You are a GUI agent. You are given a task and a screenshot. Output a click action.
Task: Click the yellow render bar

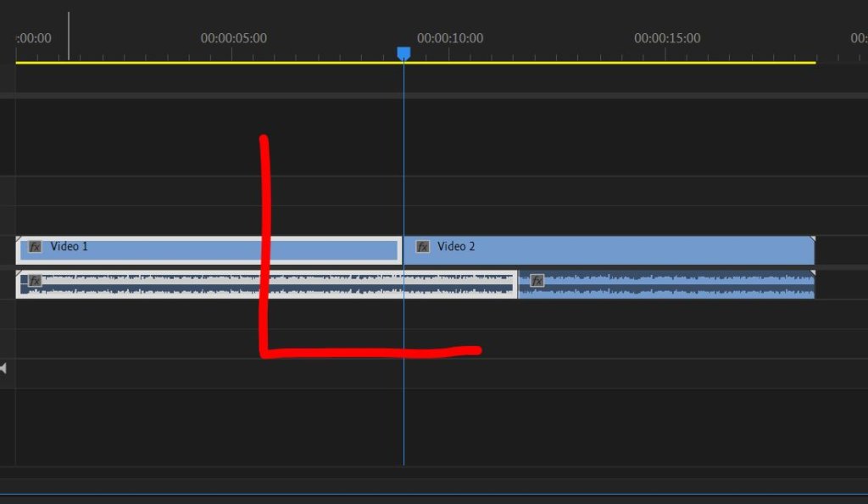(415, 63)
